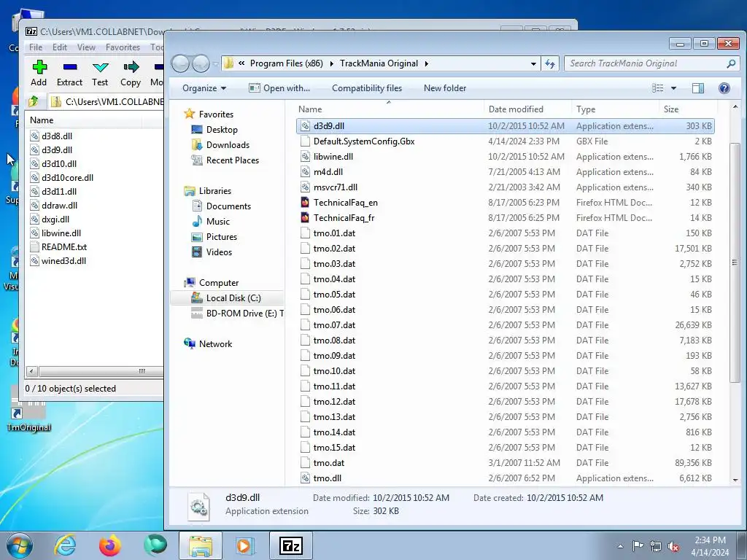Click the Explorer vertical scrollbar thumb

(x=735, y=262)
